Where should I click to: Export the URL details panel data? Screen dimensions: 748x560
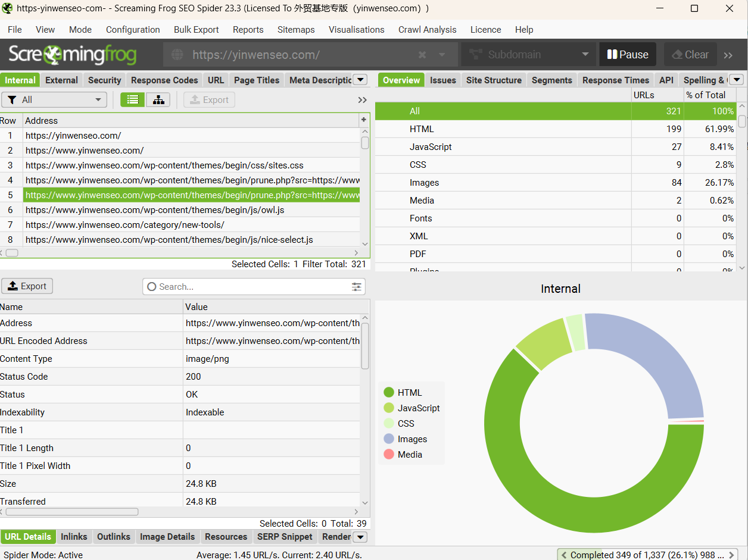[x=27, y=286]
